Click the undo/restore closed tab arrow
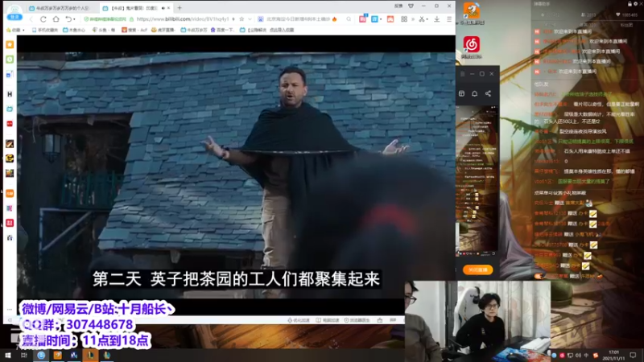 click(68, 19)
